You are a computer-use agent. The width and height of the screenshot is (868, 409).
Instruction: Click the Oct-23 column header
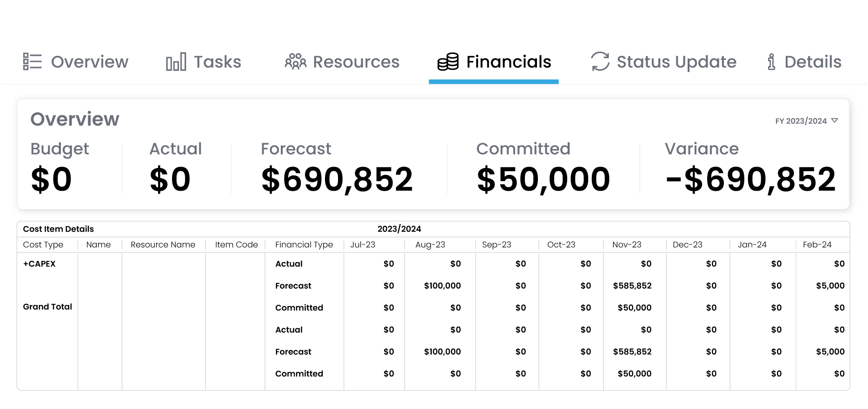point(561,245)
